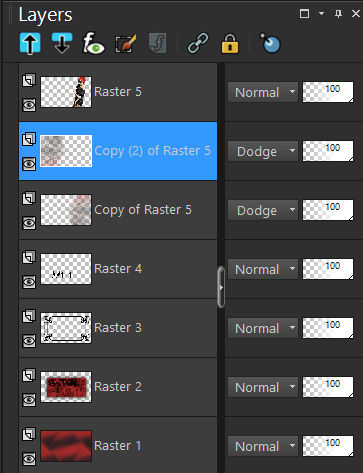Select the Raster 3 layer name
Screen dimensions: 363x473
click(118, 328)
